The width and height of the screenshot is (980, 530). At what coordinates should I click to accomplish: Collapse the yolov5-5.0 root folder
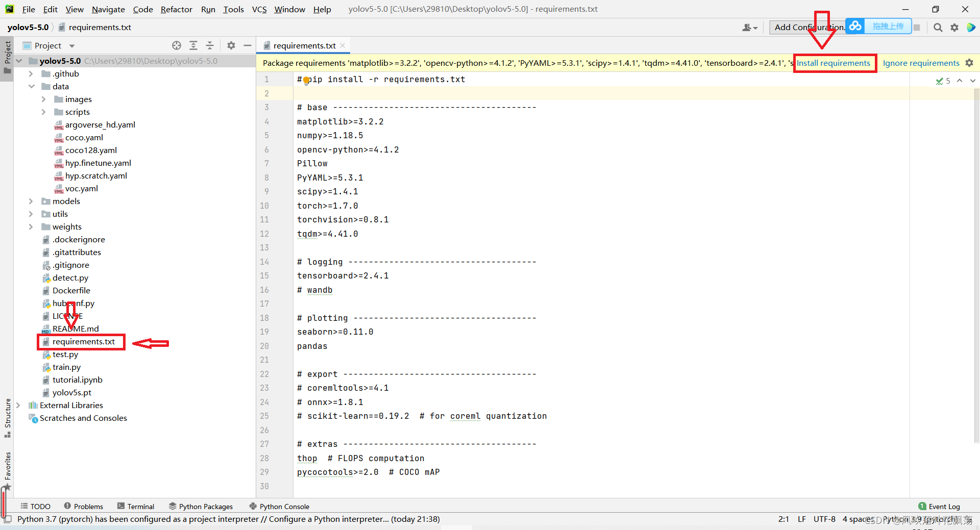(19, 61)
